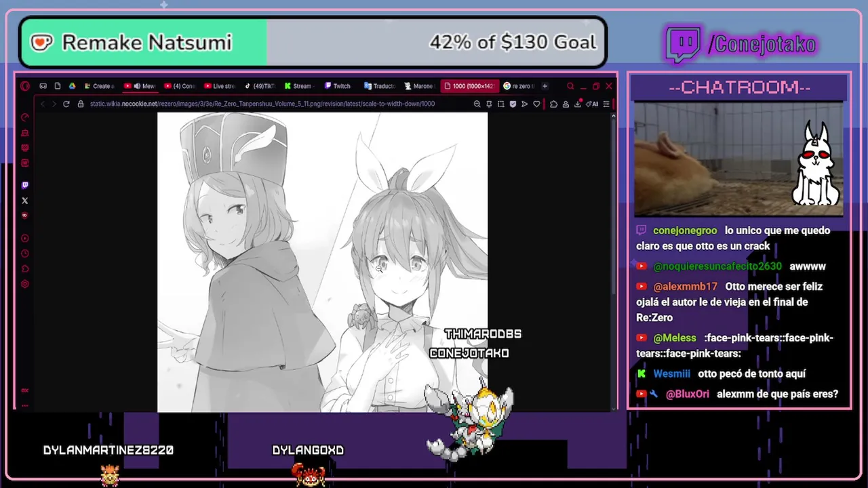Switch to the 're zero' Google tab
This screenshot has width=868, height=488.
519,86
